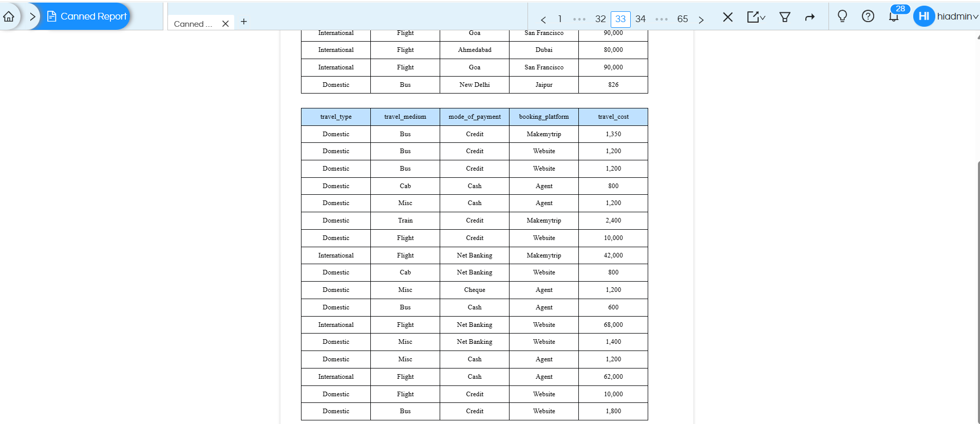This screenshot has height=424, width=980.
Task: Expand breadcrumb chevron next to home
Action: [x=32, y=16]
